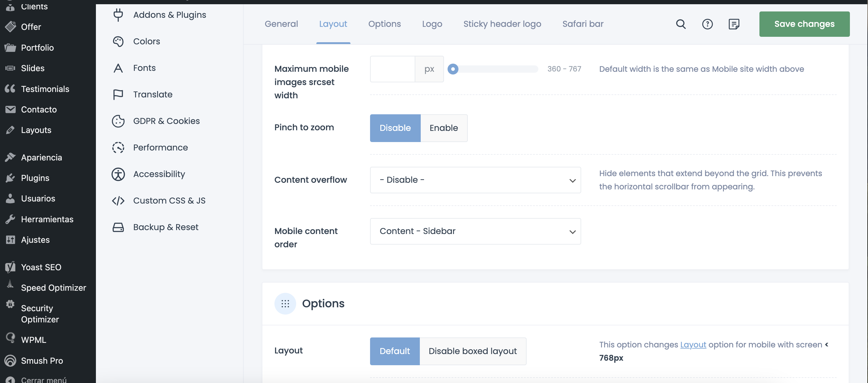The width and height of the screenshot is (868, 383).
Task: Click the Accessibility person icon
Action: (x=118, y=174)
